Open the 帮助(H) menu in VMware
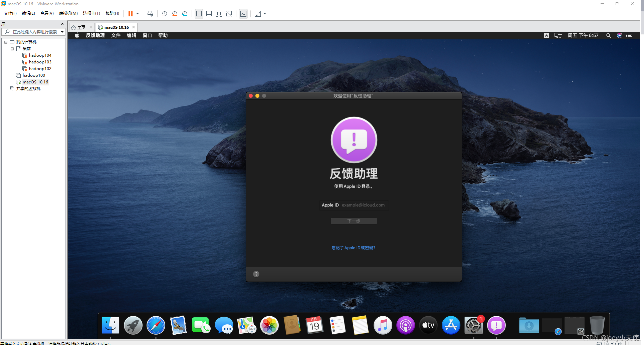The width and height of the screenshot is (644, 345). pos(112,13)
